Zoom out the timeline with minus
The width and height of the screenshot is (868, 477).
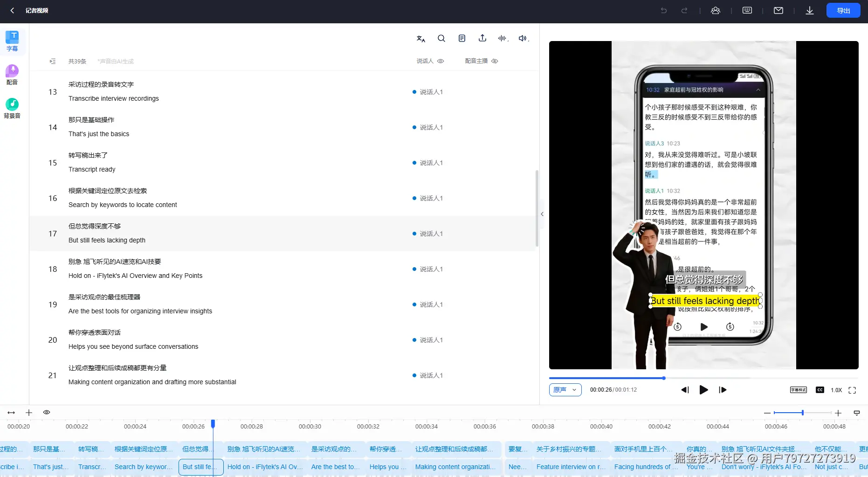tap(767, 413)
